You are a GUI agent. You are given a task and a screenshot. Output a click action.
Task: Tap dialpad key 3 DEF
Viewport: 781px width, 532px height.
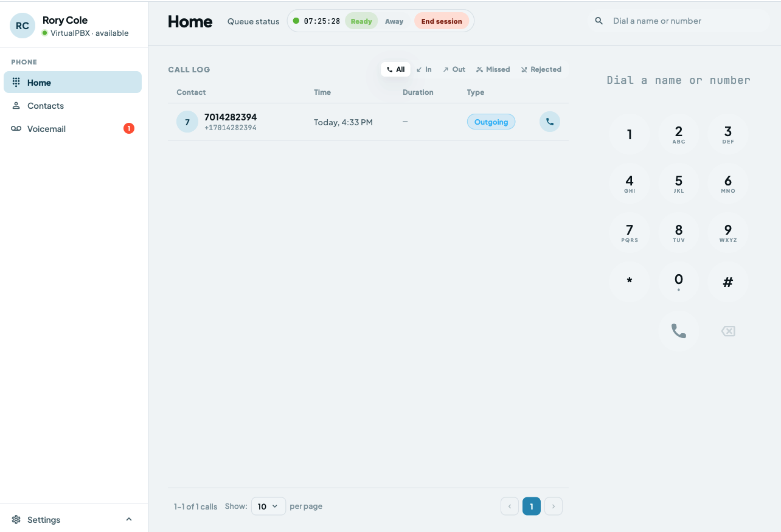click(728, 134)
